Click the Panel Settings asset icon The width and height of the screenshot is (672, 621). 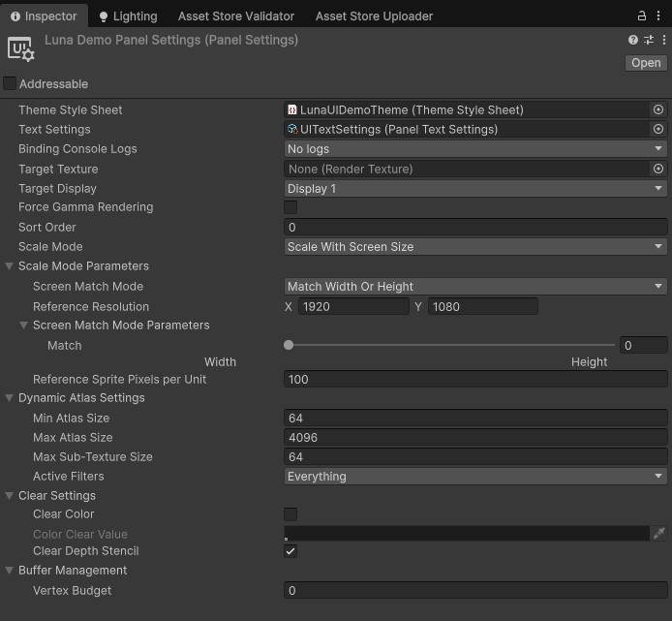point(20,48)
